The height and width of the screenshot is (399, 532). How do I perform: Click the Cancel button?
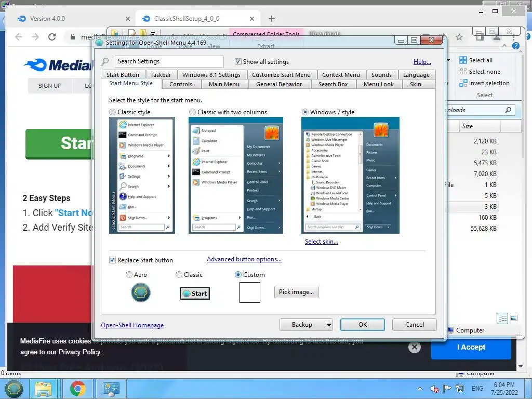(414, 325)
